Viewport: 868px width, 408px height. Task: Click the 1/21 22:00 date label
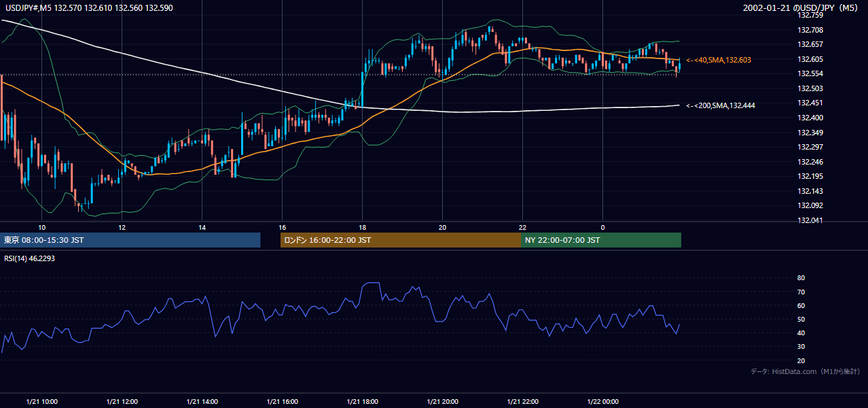523,401
